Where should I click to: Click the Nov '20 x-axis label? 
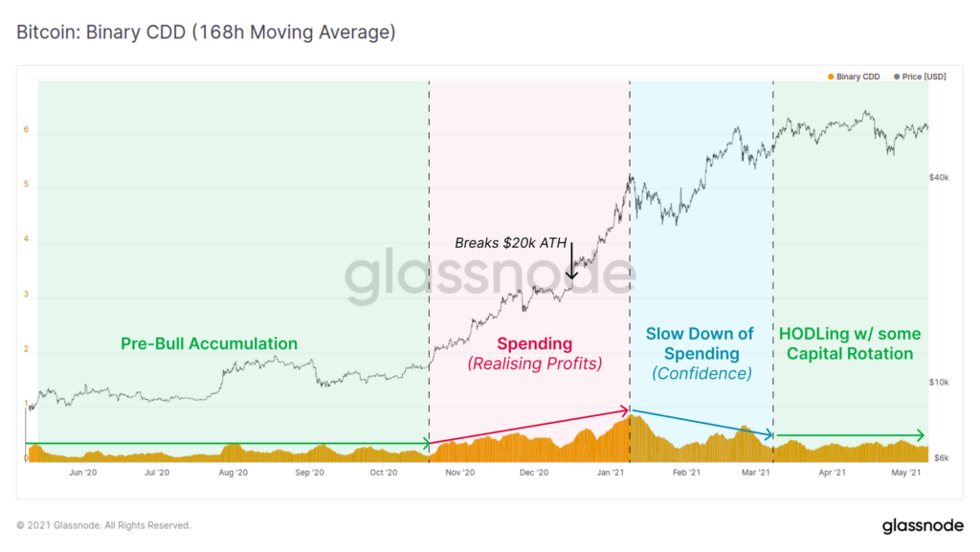pyautogui.click(x=460, y=473)
